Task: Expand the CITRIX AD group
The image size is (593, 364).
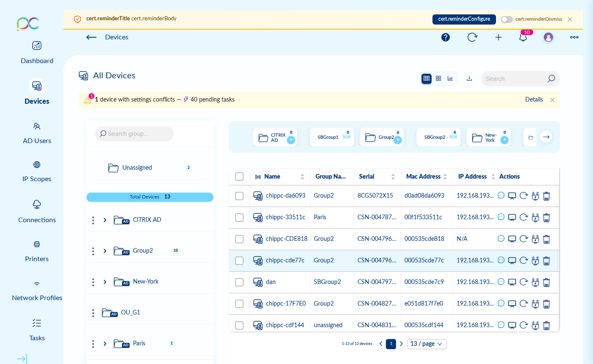Action: click(x=105, y=220)
